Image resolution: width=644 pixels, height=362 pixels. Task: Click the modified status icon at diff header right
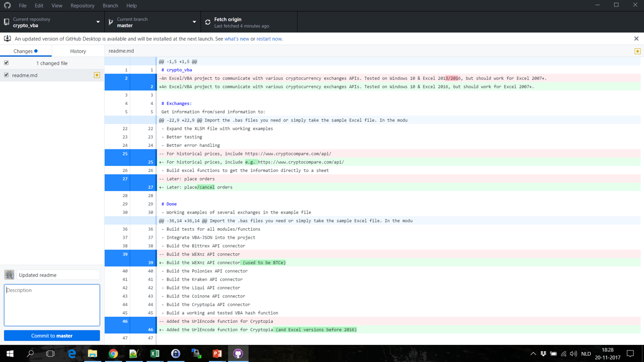point(637,51)
